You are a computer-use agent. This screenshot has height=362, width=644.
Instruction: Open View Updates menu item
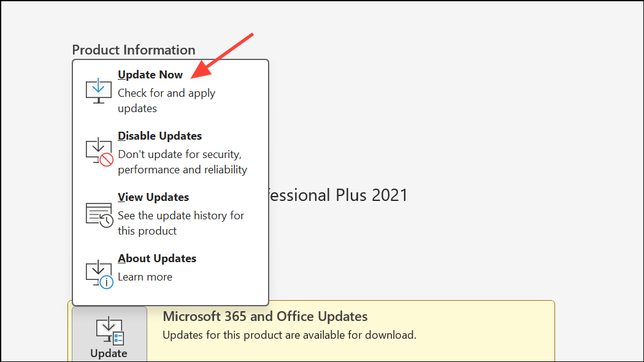click(153, 197)
